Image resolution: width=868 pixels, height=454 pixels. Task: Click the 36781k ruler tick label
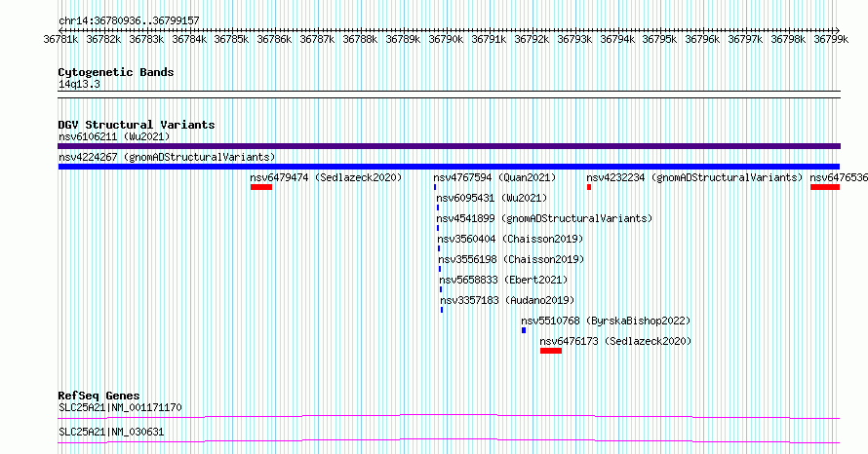click(x=60, y=39)
